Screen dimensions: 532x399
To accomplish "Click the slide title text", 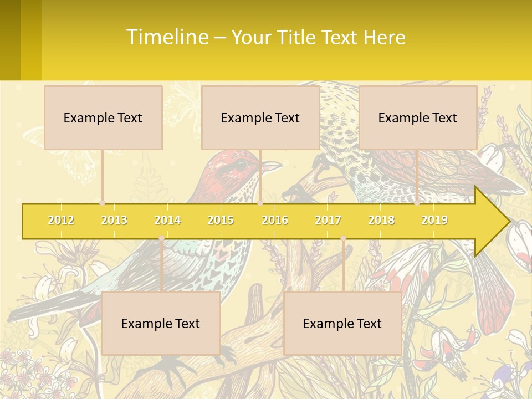I will [x=266, y=37].
